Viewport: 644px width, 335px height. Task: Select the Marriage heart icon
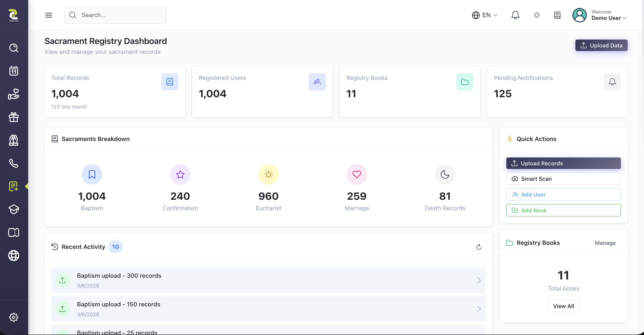point(357,174)
